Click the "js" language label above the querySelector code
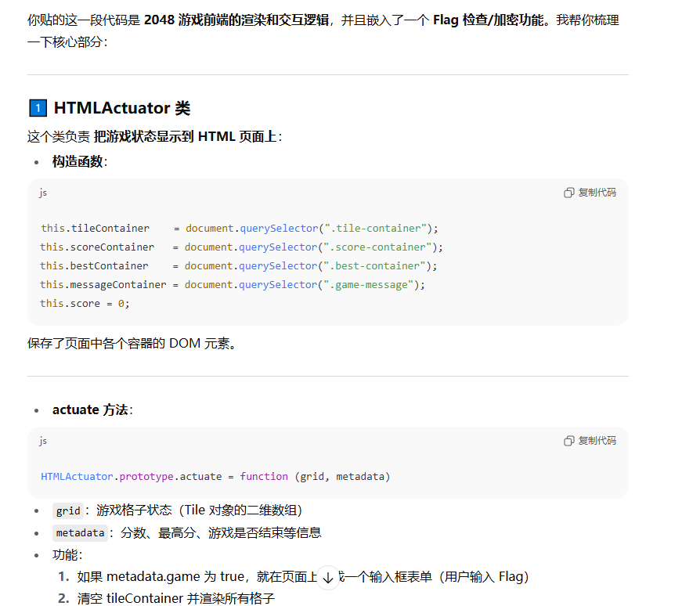This screenshot has width=700, height=606. (44, 193)
